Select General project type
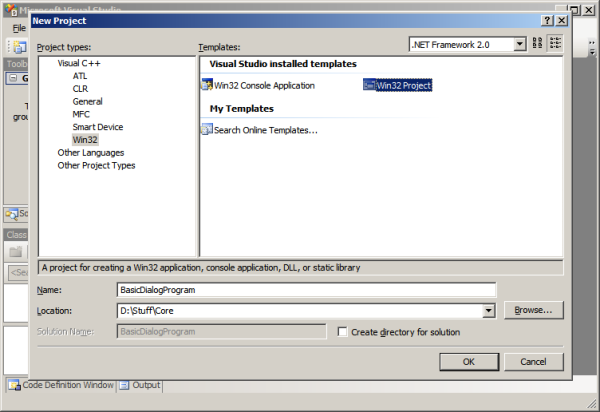This screenshot has height=412, width=600. coord(88,101)
